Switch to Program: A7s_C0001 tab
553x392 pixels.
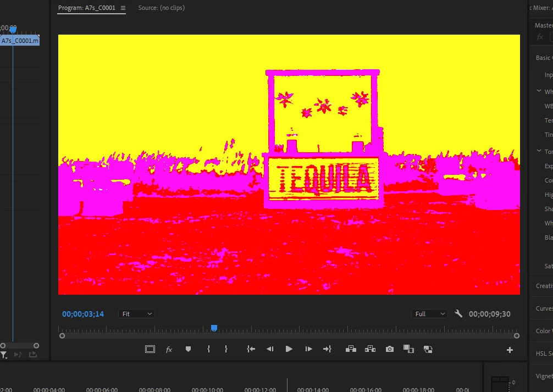pyautogui.click(x=87, y=8)
